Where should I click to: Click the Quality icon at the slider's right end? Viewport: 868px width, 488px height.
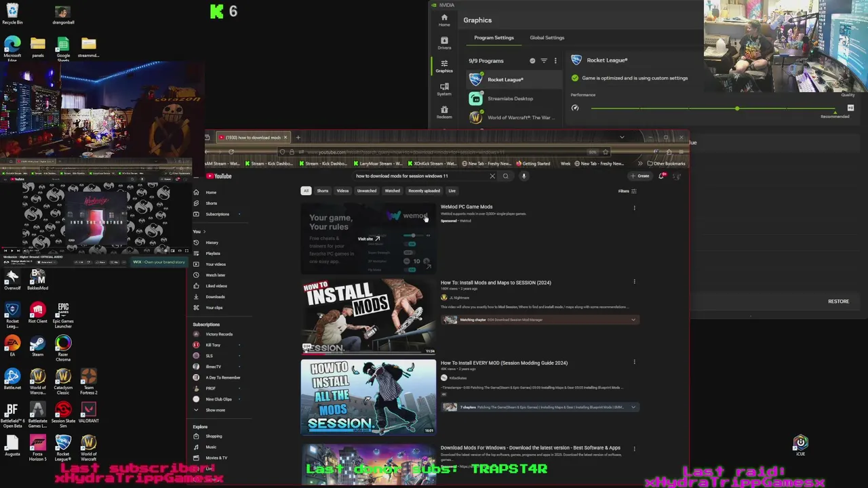(x=850, y=108)
